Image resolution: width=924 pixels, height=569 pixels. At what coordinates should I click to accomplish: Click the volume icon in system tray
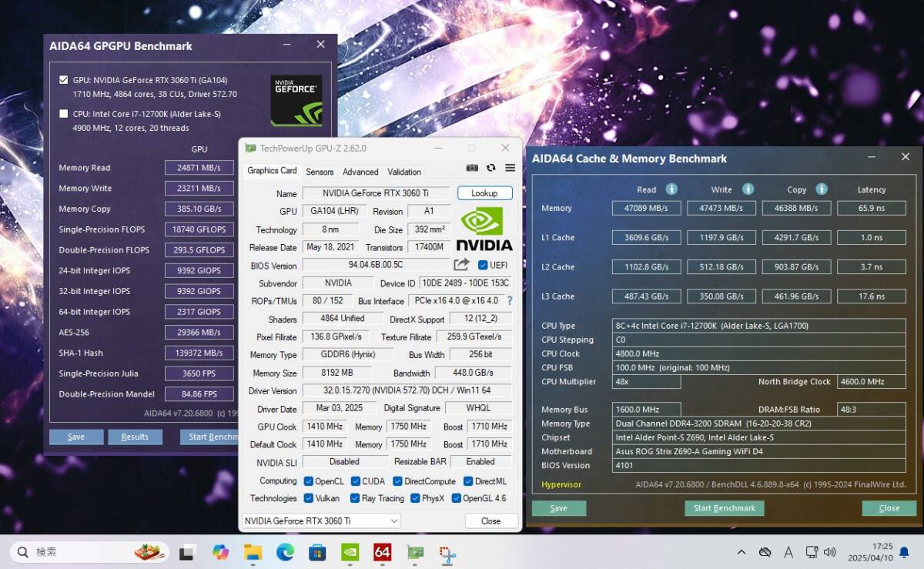[830, 552]
